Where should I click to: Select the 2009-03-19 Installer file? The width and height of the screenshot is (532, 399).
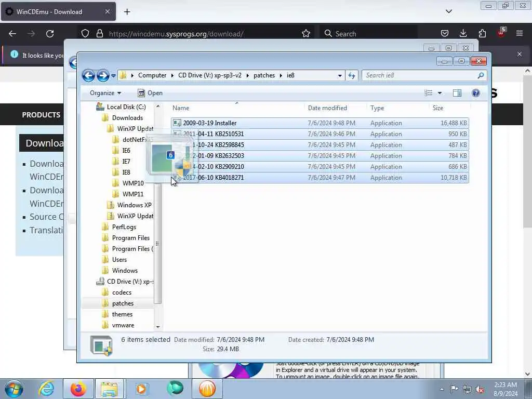[x=320, y=123]
